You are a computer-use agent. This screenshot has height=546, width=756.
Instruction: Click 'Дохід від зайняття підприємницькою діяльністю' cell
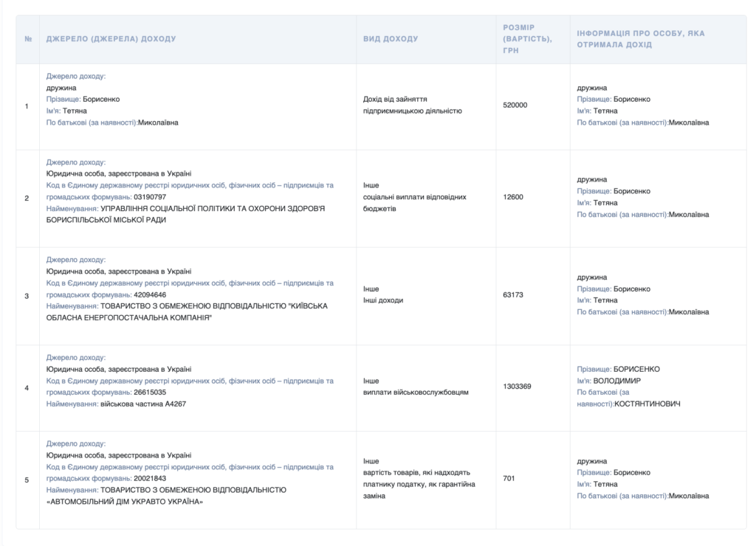(x=412, y=105)
